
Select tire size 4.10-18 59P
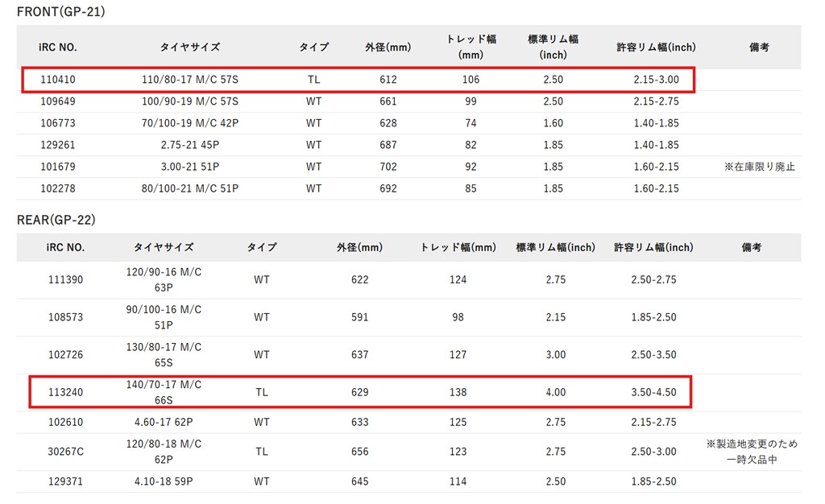[x=164, y=481]
